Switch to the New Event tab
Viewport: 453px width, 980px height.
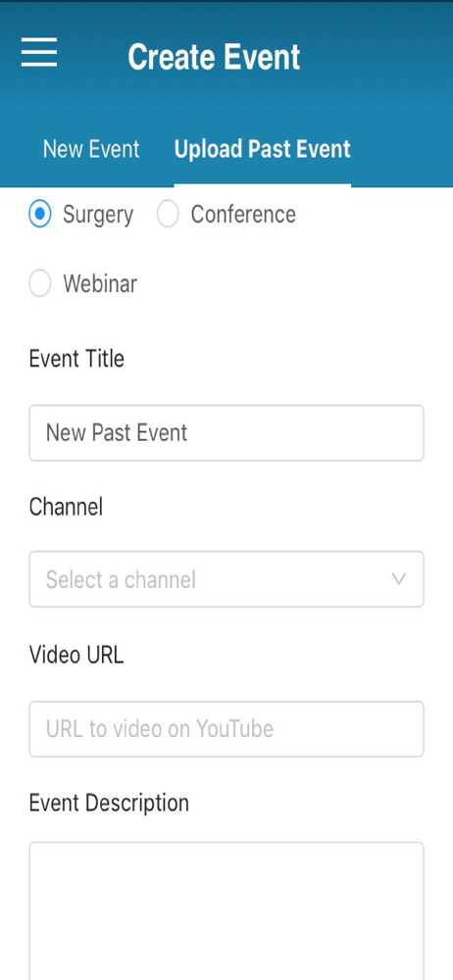tap(91, 149)
